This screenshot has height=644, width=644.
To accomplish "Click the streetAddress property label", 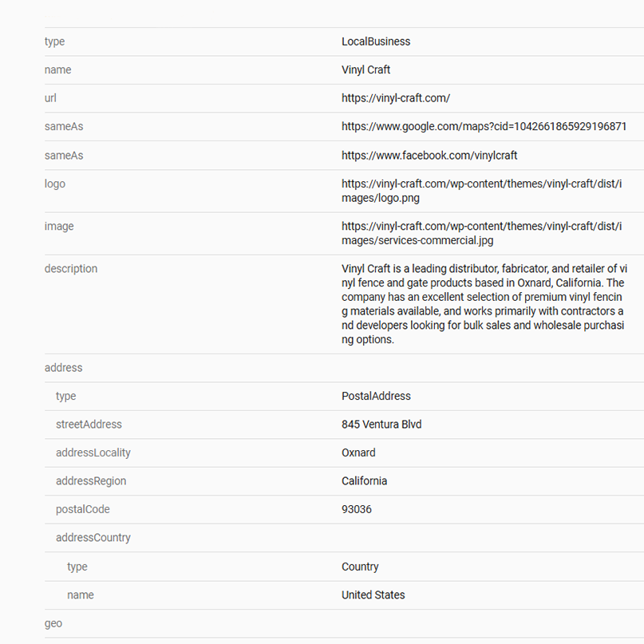I will 89,425.
